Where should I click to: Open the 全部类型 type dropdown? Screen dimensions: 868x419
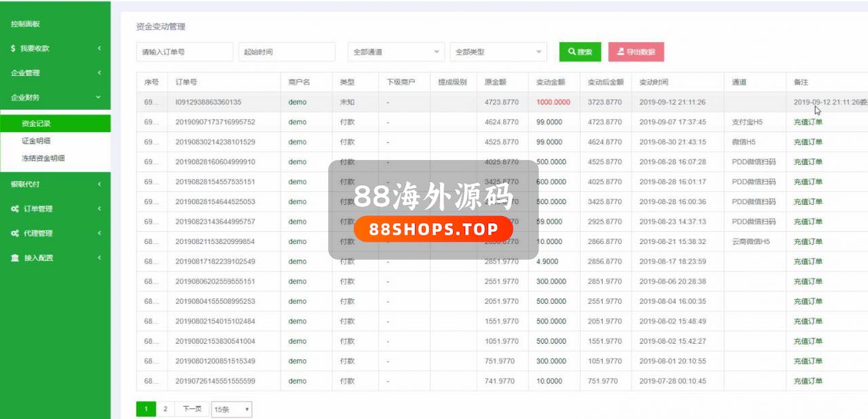point(498,52)
